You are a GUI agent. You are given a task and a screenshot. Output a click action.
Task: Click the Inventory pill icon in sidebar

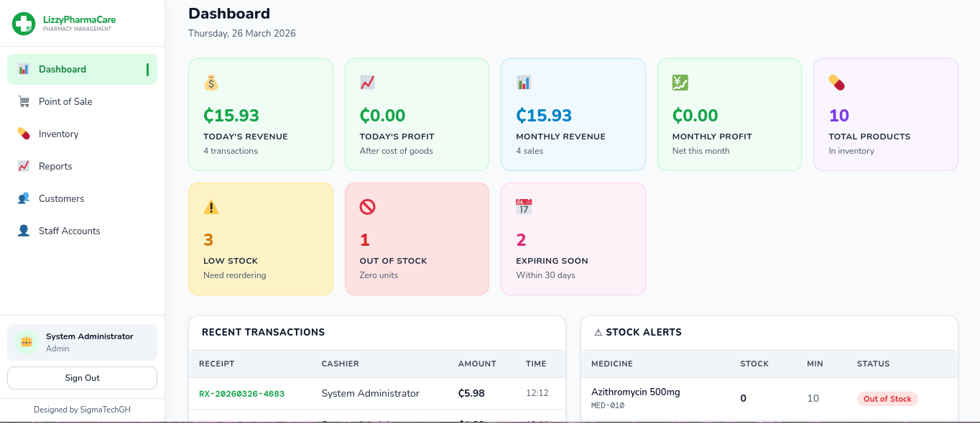[x=24, y=134]
